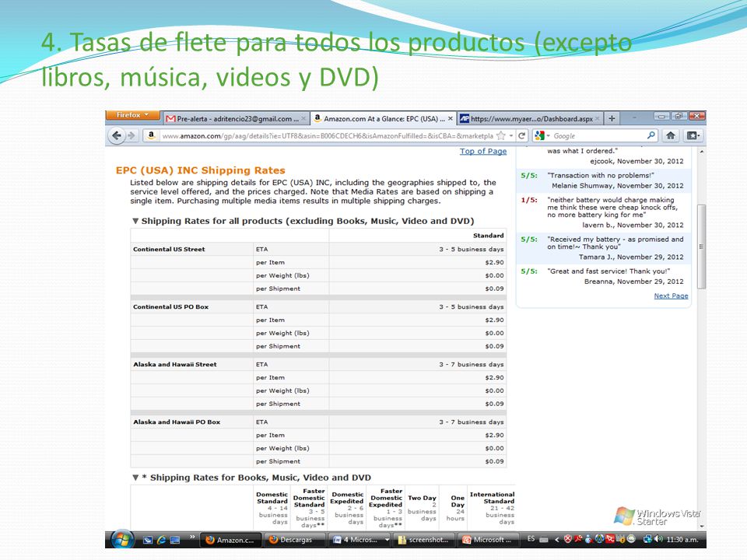
Task: Follow the Next Page feedback link
Action: pyautogui.click(x=671, y=296)
